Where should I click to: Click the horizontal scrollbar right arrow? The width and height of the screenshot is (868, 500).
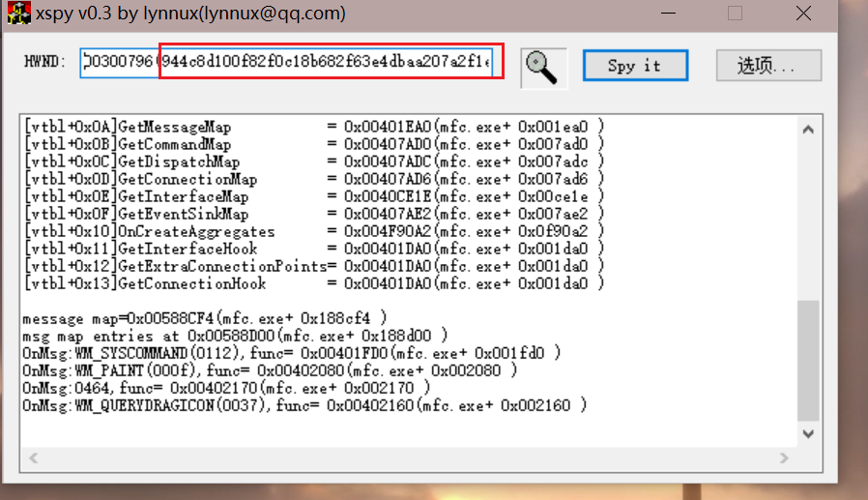pos(783,457)
